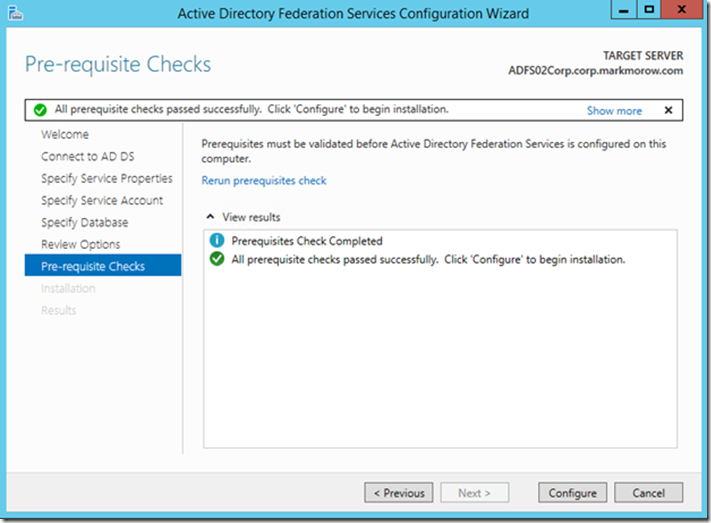Open Show more in the notification bar
Image resolution: width=711 pixels, height=523 pixels.
614,111
